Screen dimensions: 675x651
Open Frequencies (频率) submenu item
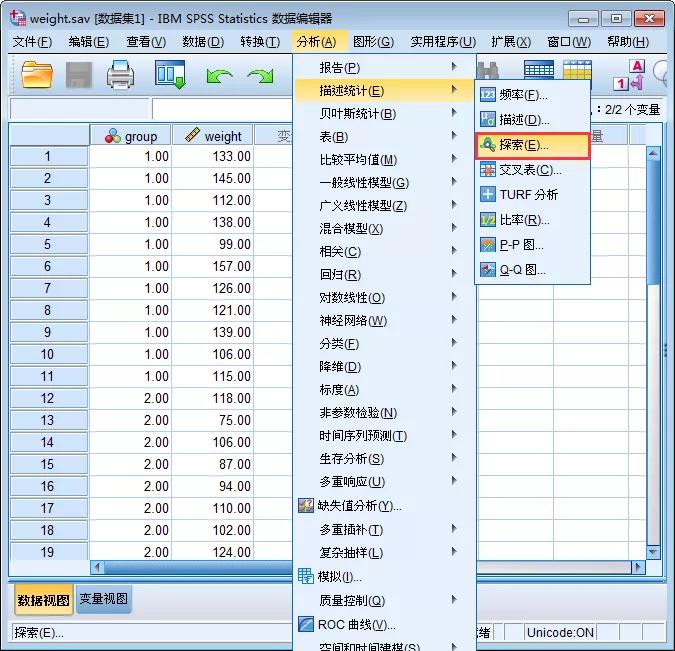[x=533, y=95]
